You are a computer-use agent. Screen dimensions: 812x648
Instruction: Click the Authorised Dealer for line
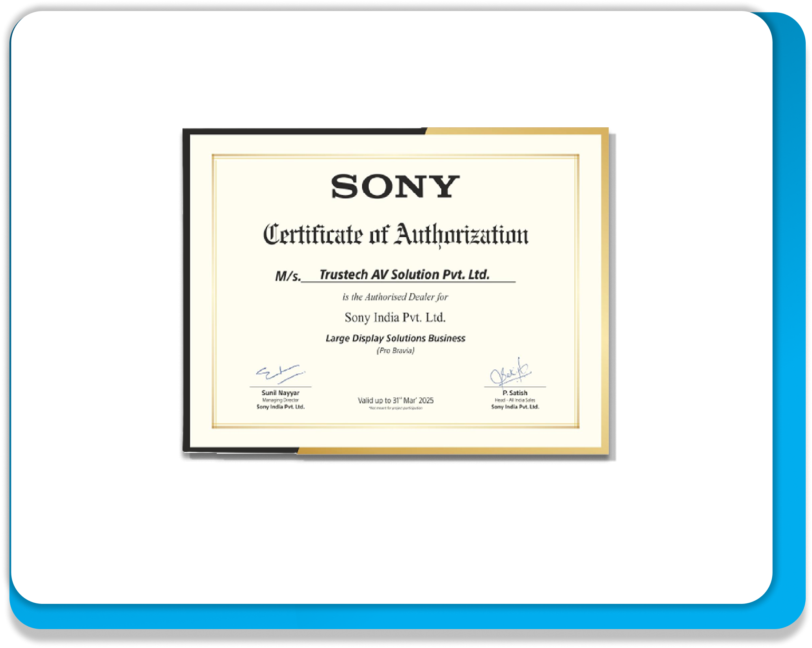tap(396, 297)
